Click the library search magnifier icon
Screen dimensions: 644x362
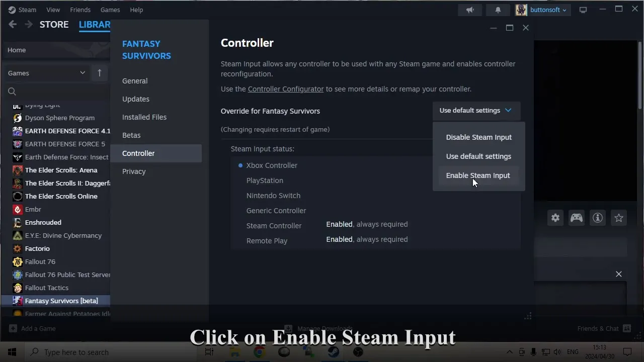[12, 92]
